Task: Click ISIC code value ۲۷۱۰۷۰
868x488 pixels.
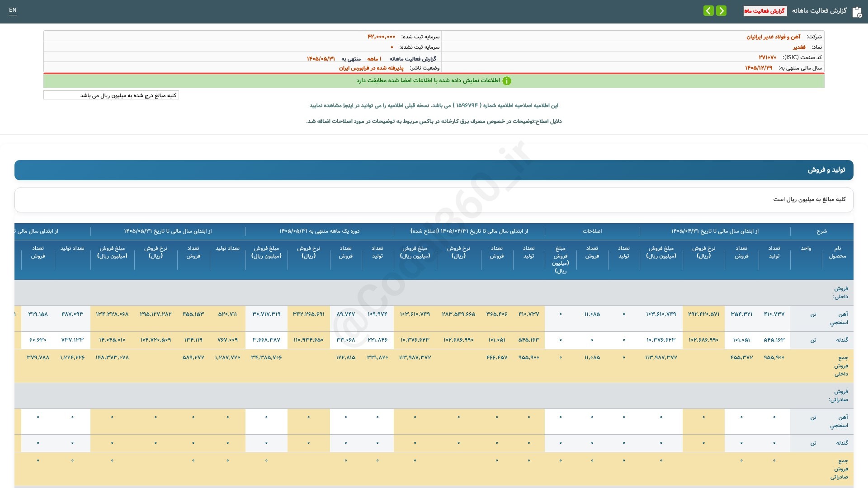Action: [767, 57]
